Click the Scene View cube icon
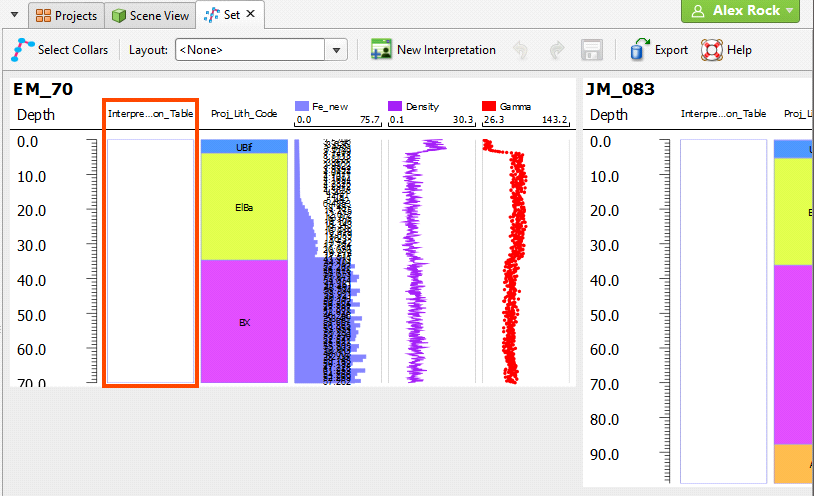 (x=119, y=16)
